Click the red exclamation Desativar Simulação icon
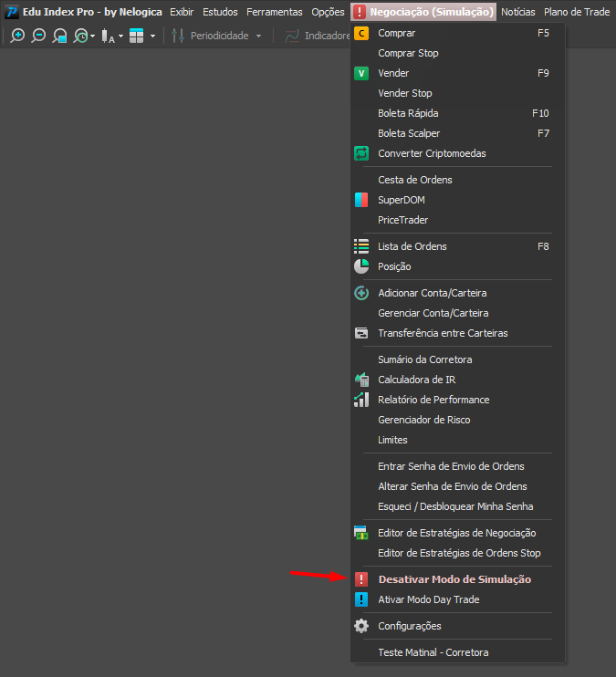 361,579
